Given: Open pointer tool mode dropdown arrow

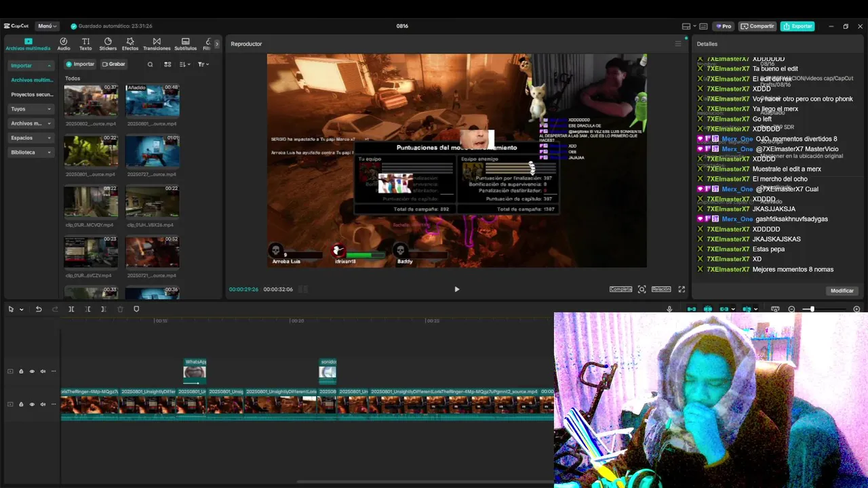Looking at the screenshot, I should pos(22,310).
